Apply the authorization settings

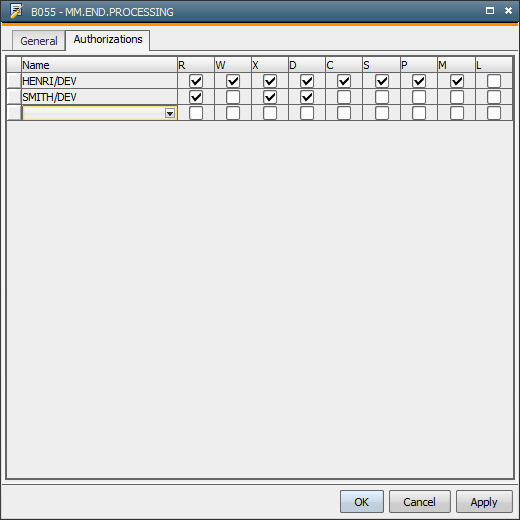pyautogui.click(x=484, y=502)
